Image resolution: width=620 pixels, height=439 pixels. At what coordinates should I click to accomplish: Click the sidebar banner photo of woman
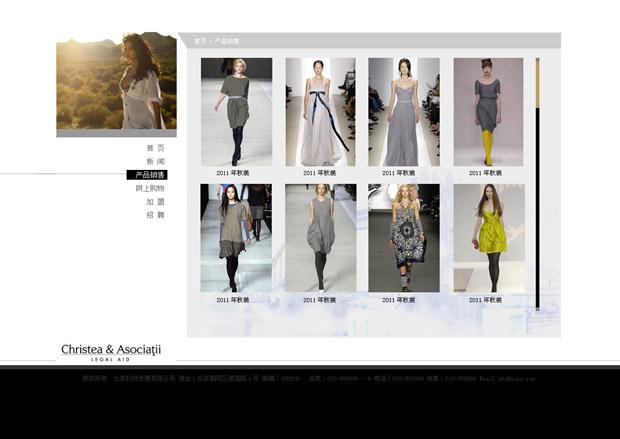(x=116, y=83)
